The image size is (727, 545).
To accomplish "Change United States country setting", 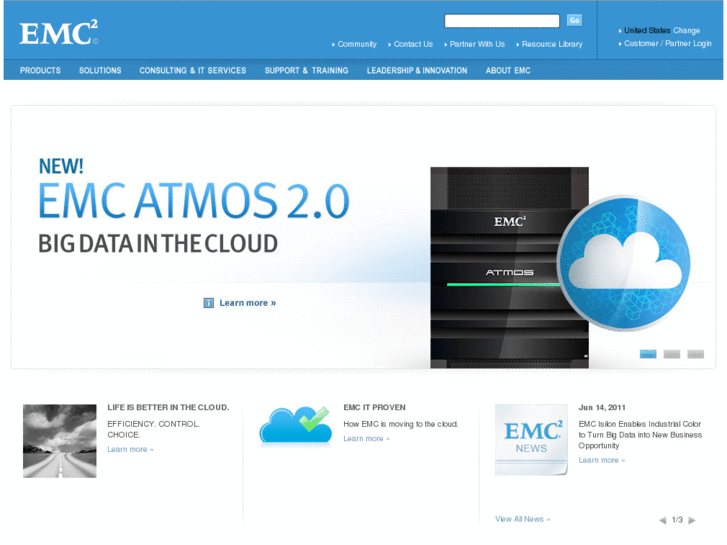I will (x=686, y=31).
